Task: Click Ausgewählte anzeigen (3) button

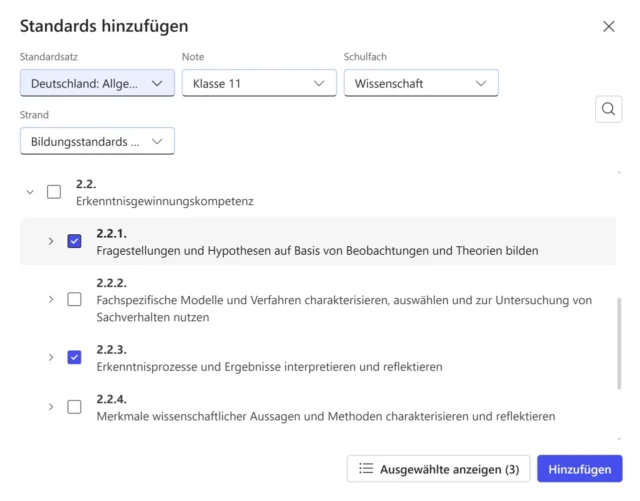Action: pos(439,469)
